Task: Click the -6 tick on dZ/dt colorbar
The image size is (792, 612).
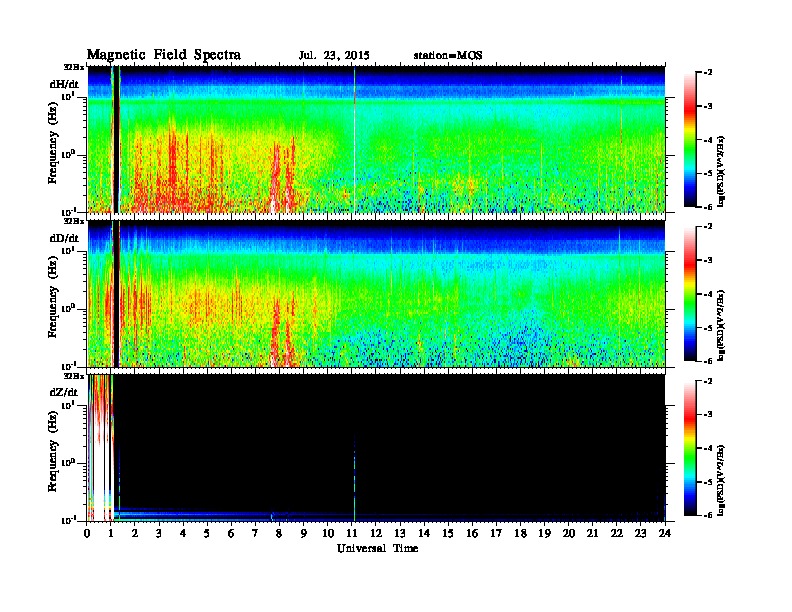Action: click(708, 515)
